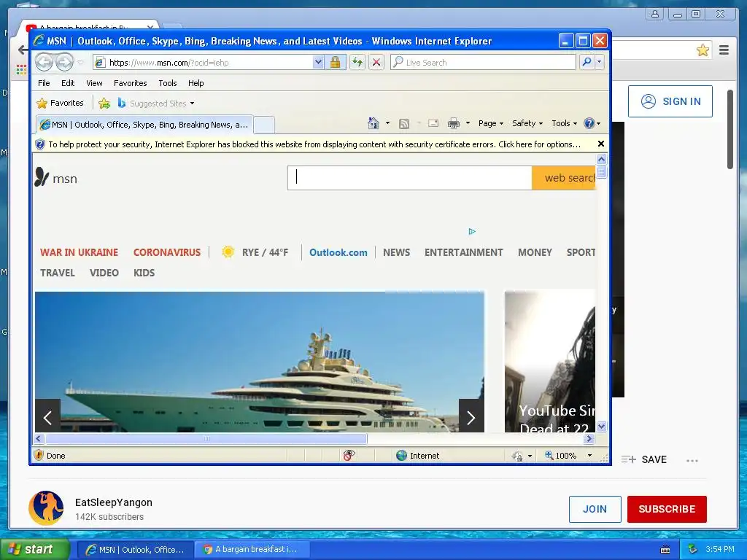Click the Live Search input field

tap(483, 62)
